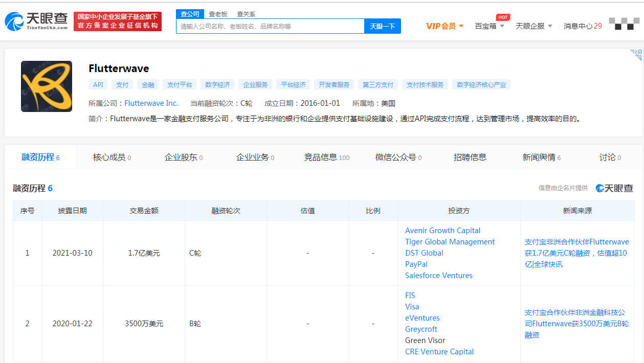The image size is (644, 363).
Task: Click the QR code corner icon
Action: pos(636,55)
